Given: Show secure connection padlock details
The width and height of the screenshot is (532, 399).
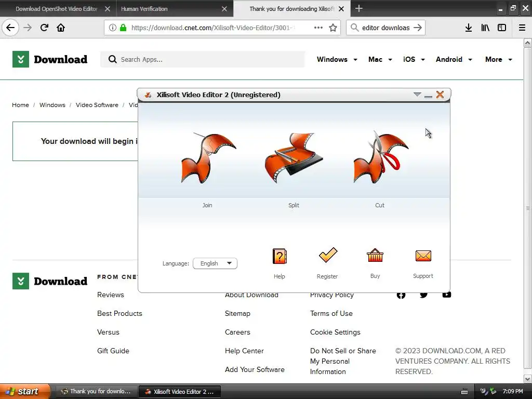Looking at the screenshot, I should 123,28.
